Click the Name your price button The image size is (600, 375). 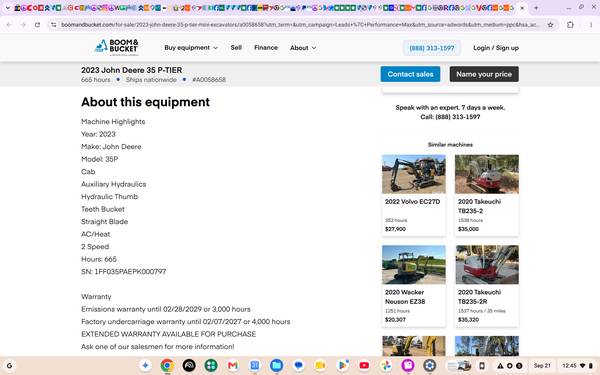click(x=484, y=74)
